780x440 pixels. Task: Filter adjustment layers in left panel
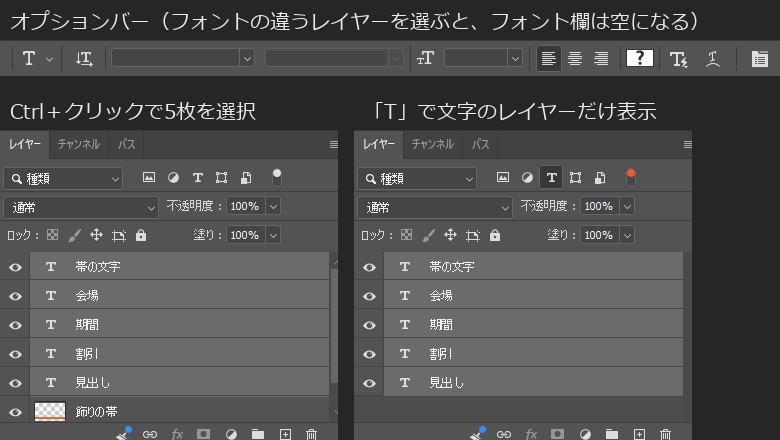click(x=173, y=177)
